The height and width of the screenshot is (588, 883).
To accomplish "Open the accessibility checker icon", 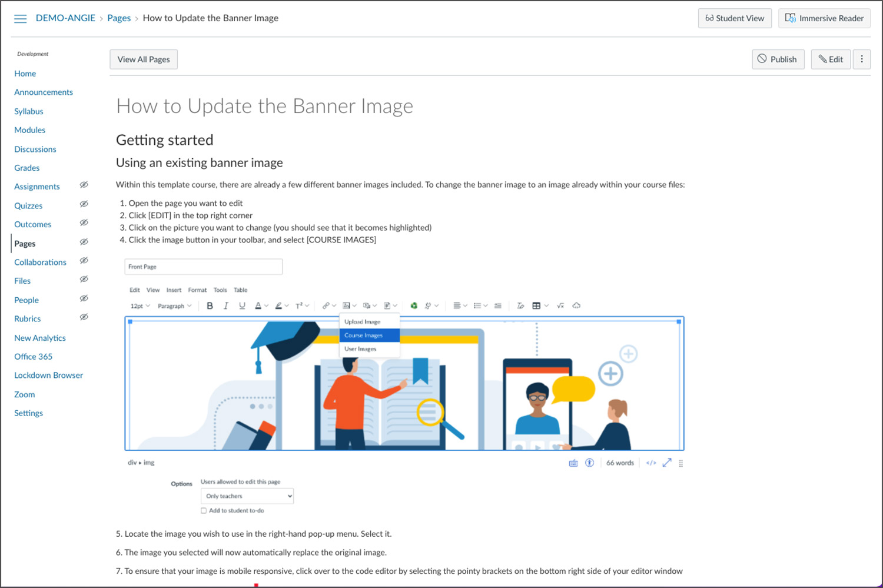I will click(589, 463).
